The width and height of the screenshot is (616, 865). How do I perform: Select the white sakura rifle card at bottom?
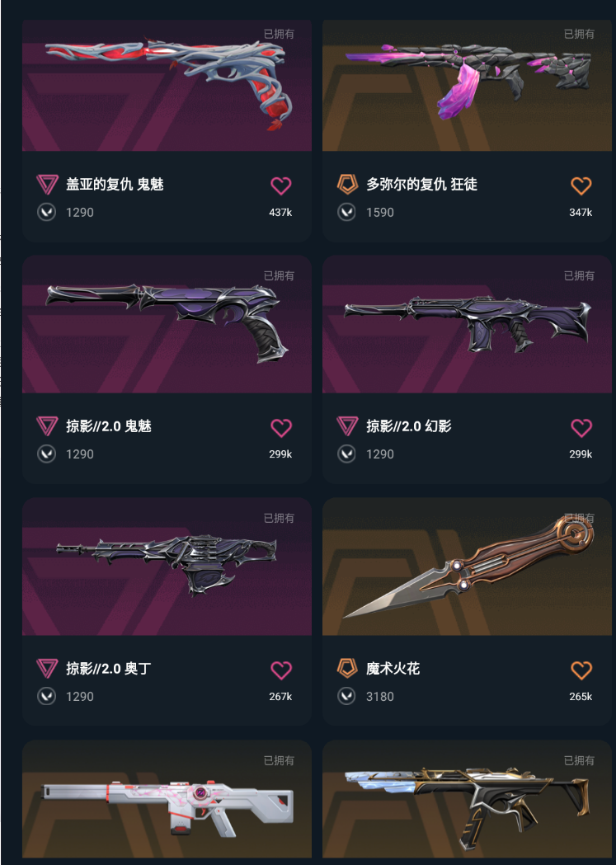[167, 799]
